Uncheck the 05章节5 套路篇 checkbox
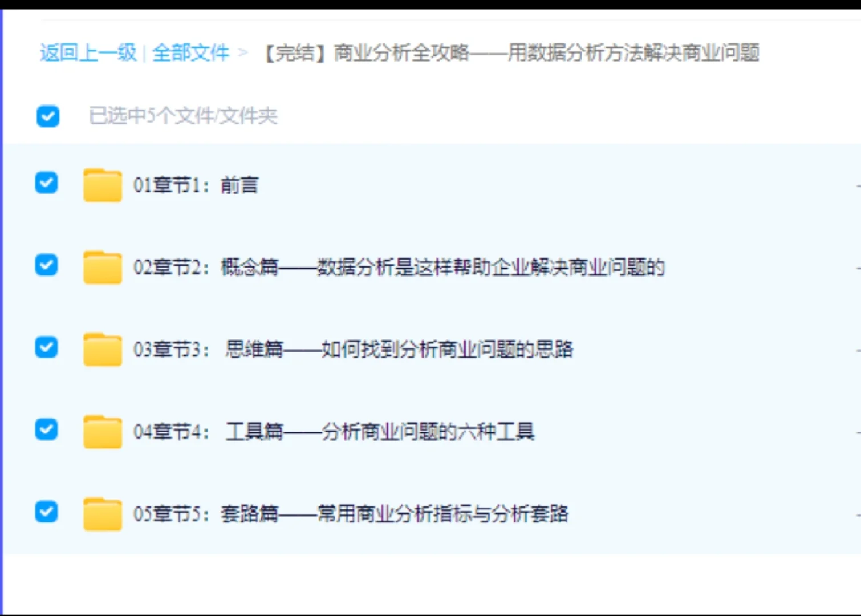The image size is (861, 616). pyautogui.click(x=46, y=512)
